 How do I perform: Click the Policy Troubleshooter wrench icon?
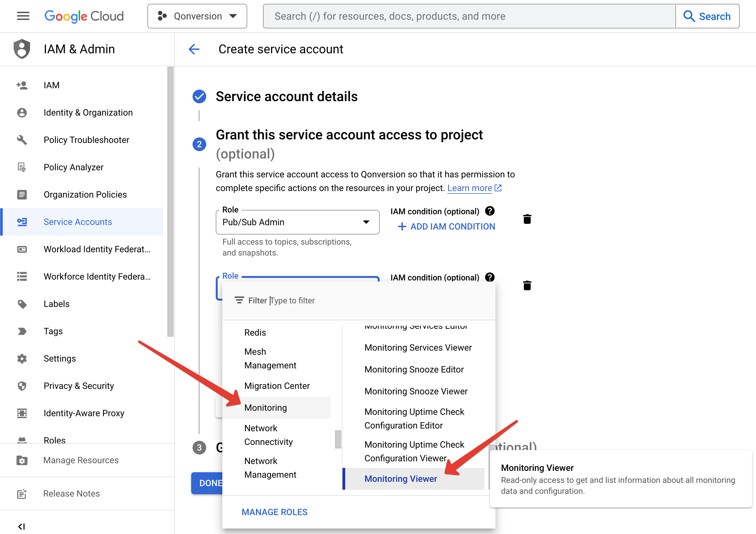click(22, 140)
